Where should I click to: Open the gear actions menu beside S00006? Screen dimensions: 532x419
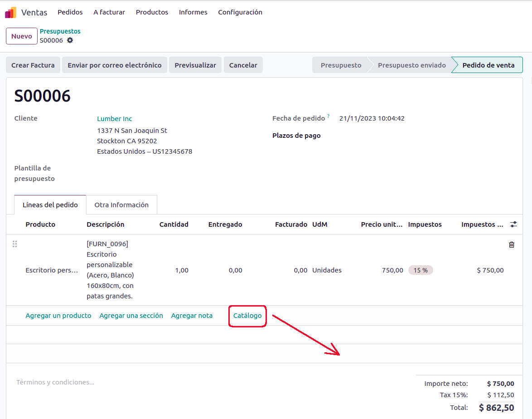click(70, 40)
